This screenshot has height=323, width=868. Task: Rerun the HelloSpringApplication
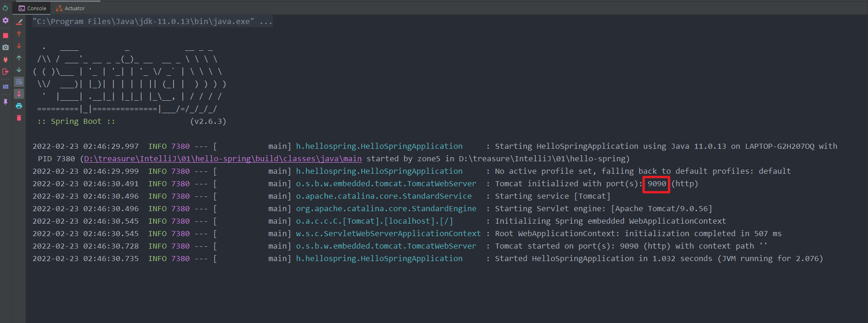6,8
